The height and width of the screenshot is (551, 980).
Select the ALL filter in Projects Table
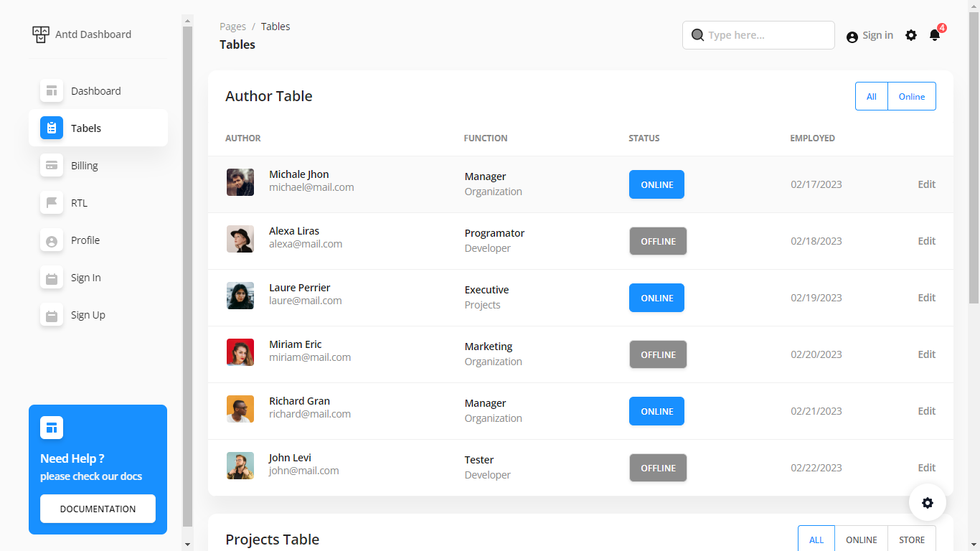[x=816, y=540]
